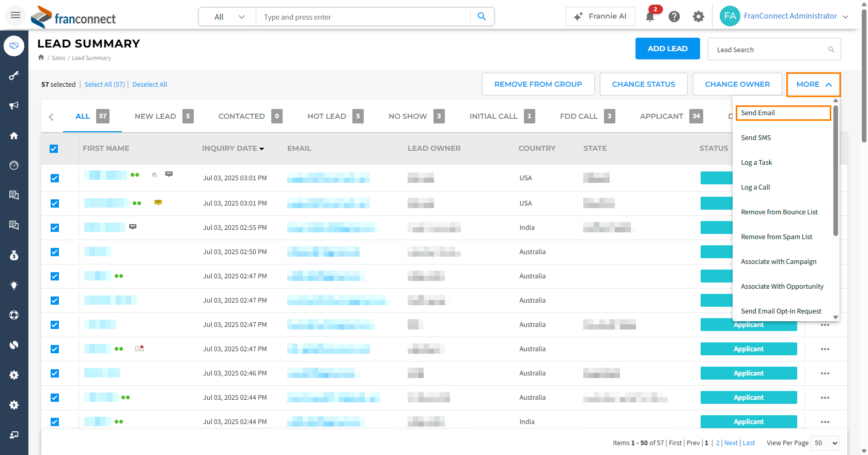
Task: Open the Sales handshake module in sidebar
Action: point(14,46)
